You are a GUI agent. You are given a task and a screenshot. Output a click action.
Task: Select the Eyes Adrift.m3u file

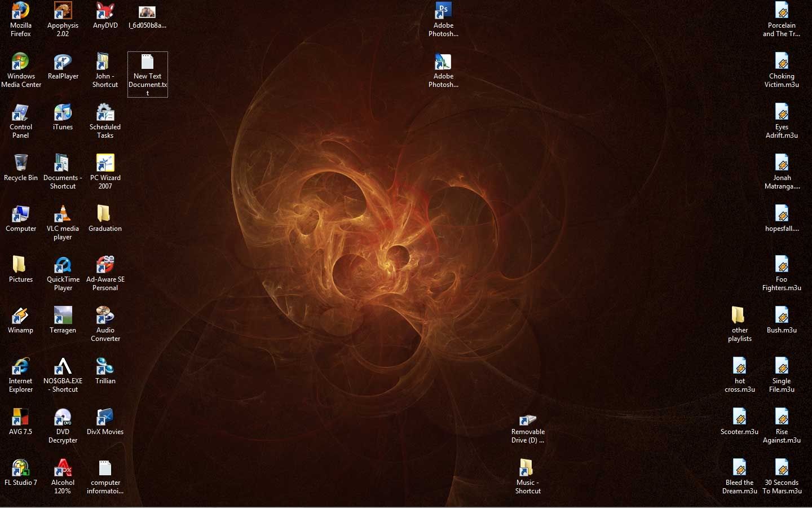782,112
